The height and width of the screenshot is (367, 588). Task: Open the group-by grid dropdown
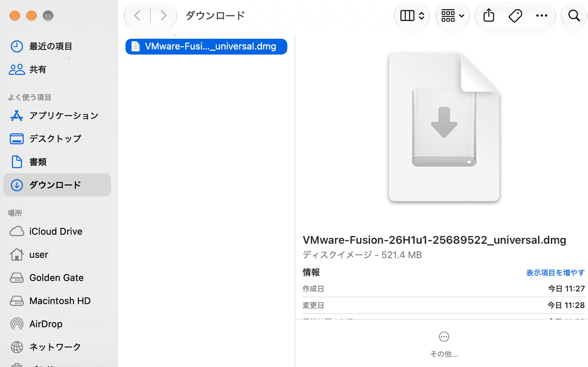pyautogui.click(x=453, y=16)
